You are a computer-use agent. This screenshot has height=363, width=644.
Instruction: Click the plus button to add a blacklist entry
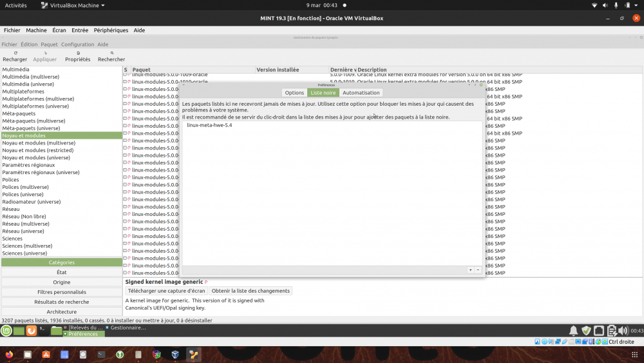470,270
